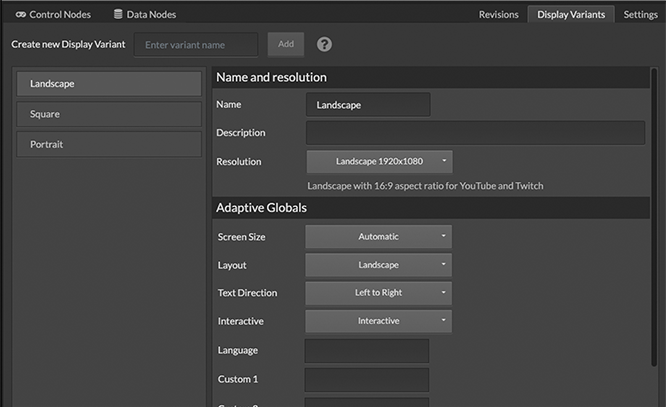
Task: Open the Interactive dropdown
Action: [x=378, y=321]
